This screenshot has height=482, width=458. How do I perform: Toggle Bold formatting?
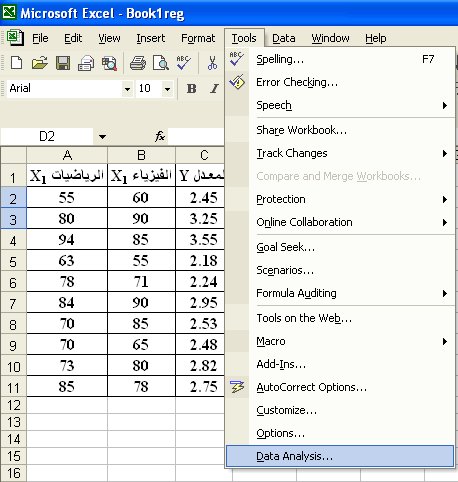coord(191,89)
